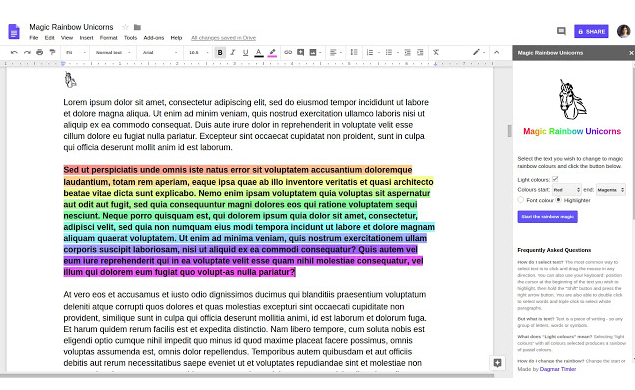The width and height of the screenshot is (635, 390).
Task: Apply a numbered list
Action: click(x=370, y=52)
